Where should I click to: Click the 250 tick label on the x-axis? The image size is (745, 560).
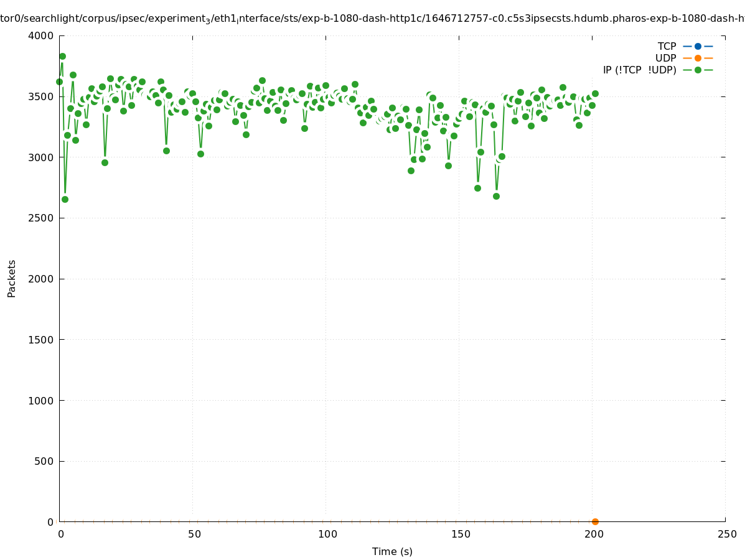[x=726, y=534]
